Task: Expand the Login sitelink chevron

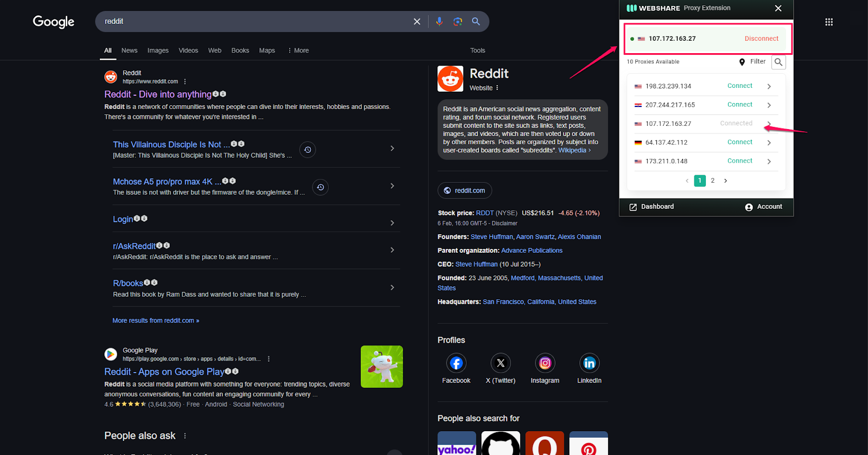Action: click(x=392, y=223)
